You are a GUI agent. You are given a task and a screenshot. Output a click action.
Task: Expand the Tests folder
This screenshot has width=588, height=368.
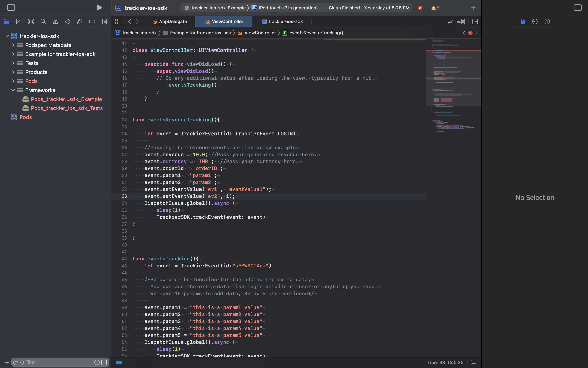pos(13,63)
